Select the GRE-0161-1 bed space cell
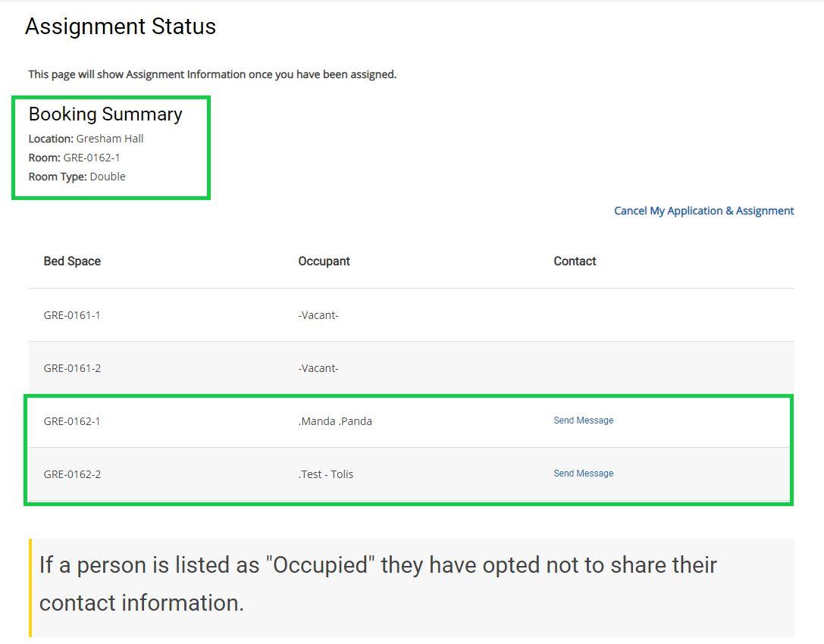This screenshot has height=644, width=824. 72,315
